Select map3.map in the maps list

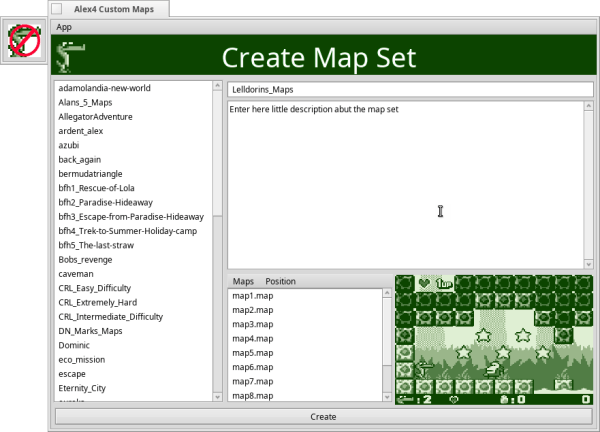pos(252,325)
